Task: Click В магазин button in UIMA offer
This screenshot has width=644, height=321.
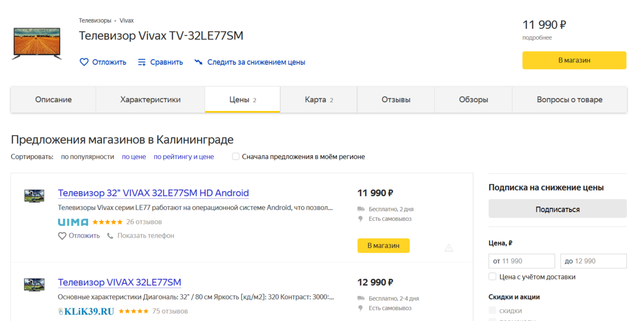Action: (383, 245)
